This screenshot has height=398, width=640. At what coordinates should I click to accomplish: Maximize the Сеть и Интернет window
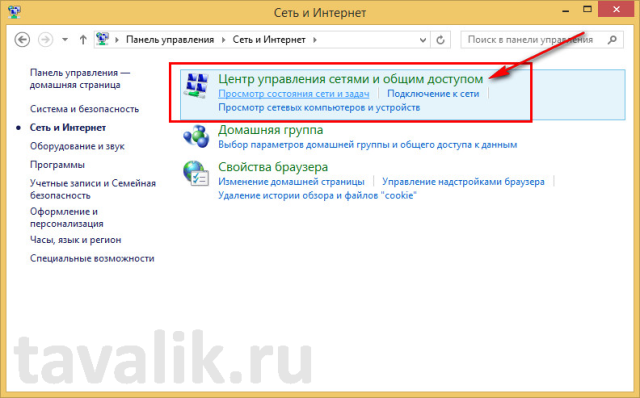[x=587, y=10]
